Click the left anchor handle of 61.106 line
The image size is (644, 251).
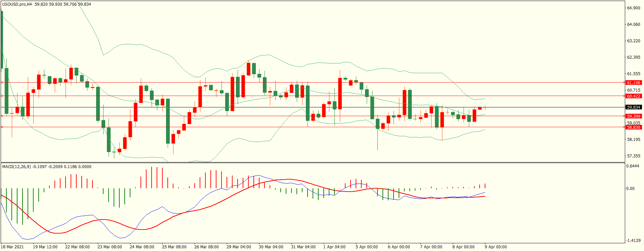(x=2, y=82)
